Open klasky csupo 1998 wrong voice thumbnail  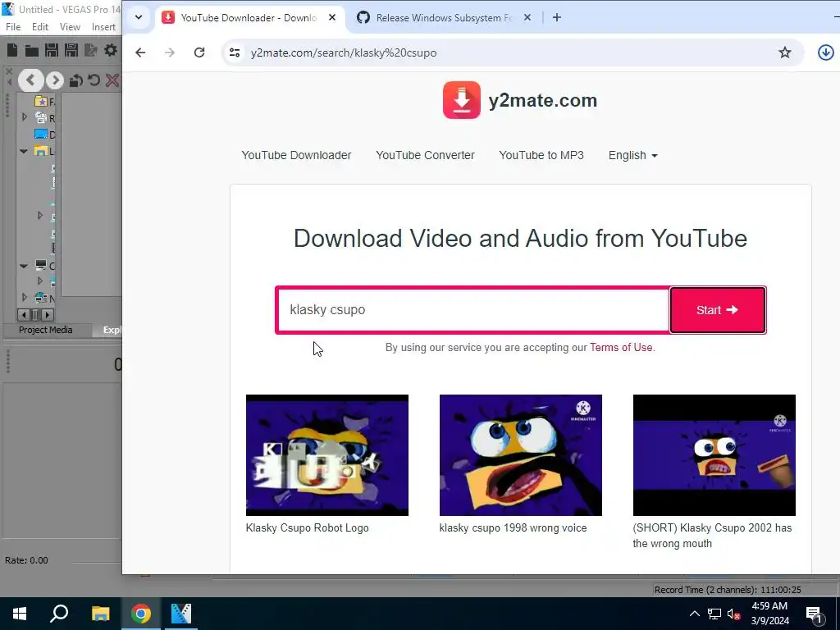click(520, 455)
